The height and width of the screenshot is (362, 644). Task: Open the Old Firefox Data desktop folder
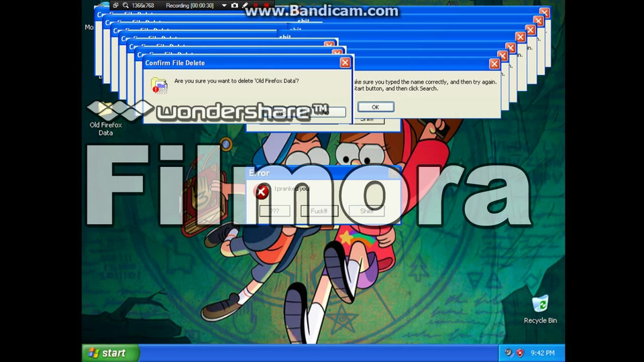point(105,119)
